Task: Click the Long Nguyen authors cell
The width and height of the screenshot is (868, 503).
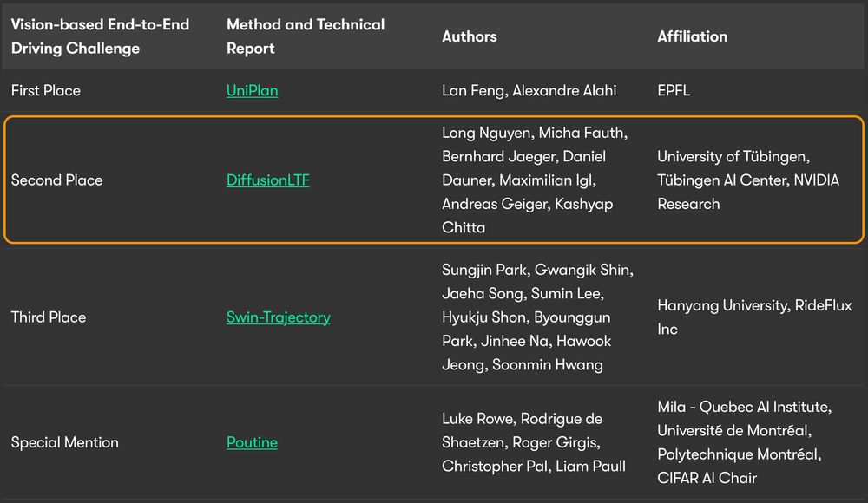Action: click(x=535, y=180)
